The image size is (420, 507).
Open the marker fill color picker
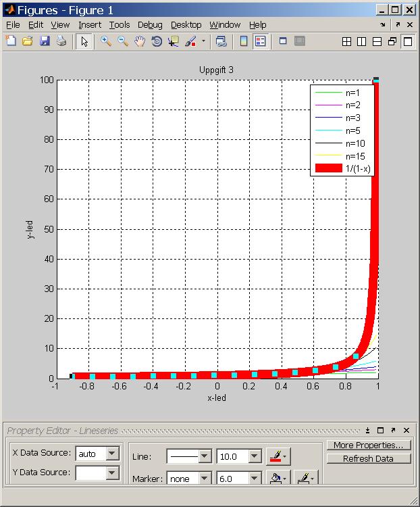pos(278,477)
